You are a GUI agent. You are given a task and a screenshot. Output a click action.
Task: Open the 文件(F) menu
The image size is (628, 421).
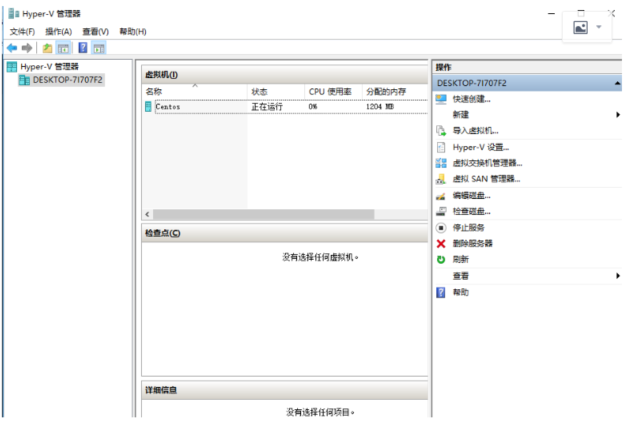22,32
